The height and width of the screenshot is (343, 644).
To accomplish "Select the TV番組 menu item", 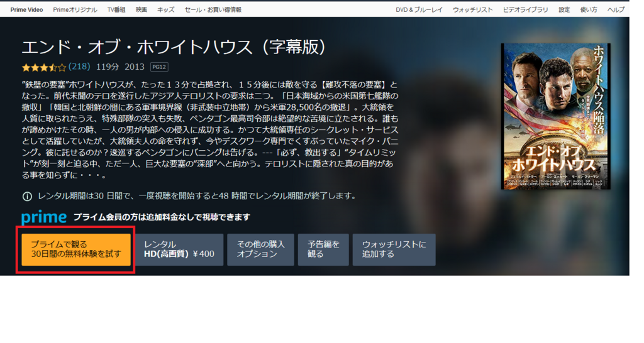I will (x=116, y=10).
